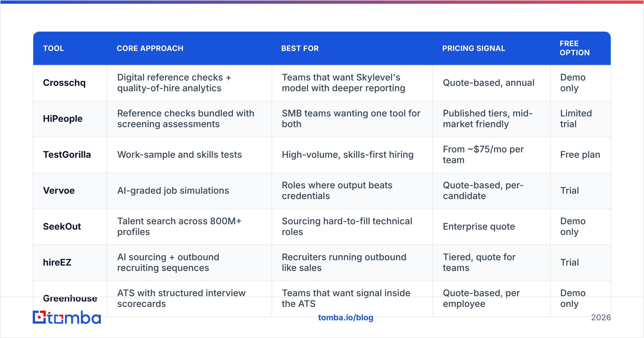
Task: Click the TestGorilla tool name
Action: pos(67,155)
